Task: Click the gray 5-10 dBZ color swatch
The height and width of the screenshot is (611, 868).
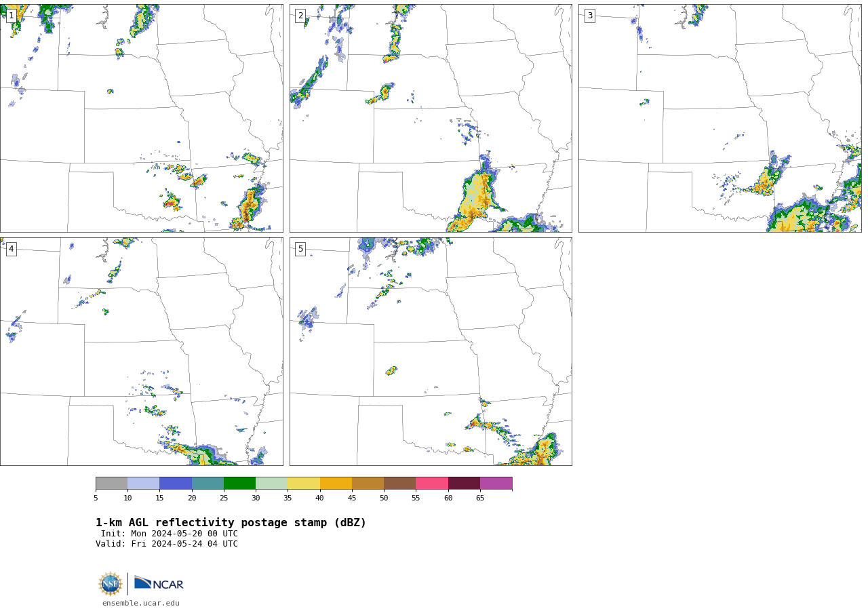Action: (111, 484)
